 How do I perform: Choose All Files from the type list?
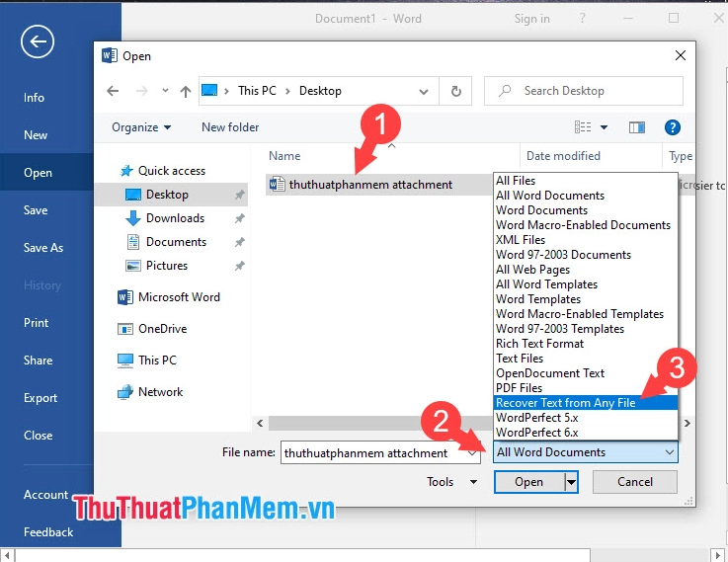click(x=585, y=181)
